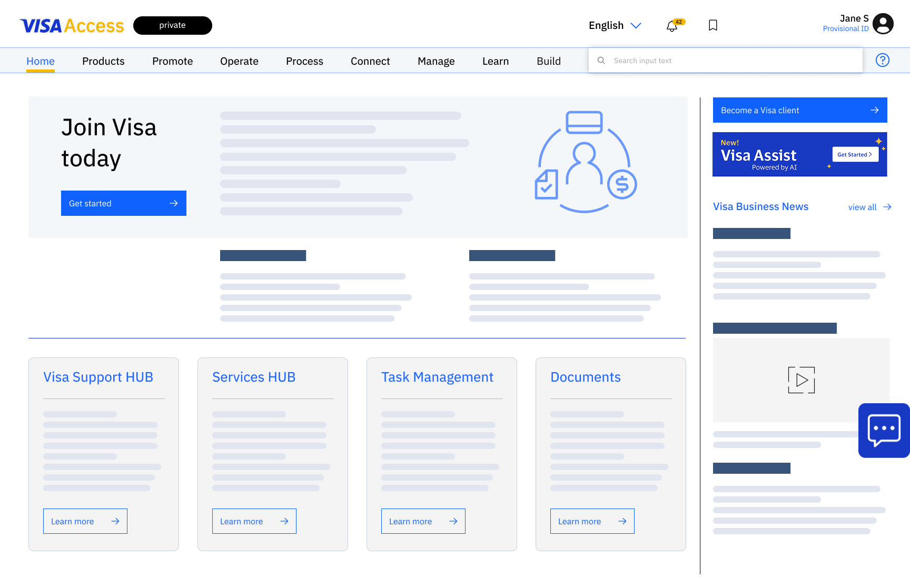The width and height of the screenshot is (910, 588).
Task: Click the Jane S user name
Action: (x=854, y=18)
